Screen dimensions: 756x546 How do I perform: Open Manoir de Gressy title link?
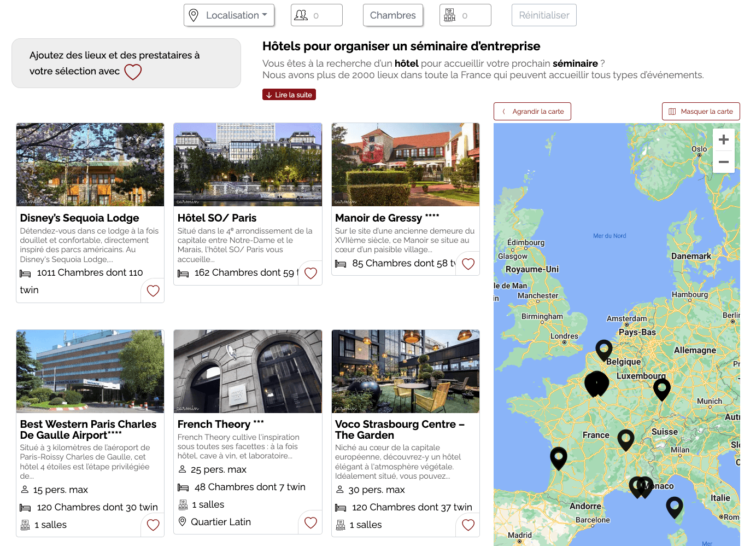click(387, 218)
